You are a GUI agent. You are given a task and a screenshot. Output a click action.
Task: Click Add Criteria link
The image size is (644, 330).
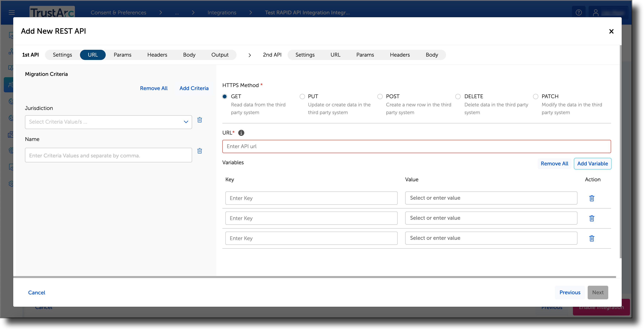click(x=194, y=88)
